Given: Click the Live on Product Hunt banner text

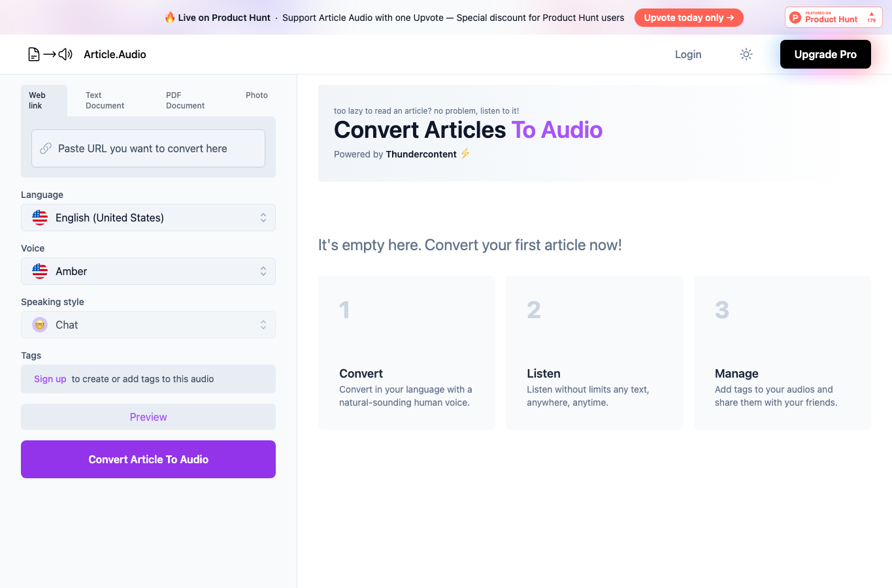Looking at the screenshot, I should tap(224, 18).
